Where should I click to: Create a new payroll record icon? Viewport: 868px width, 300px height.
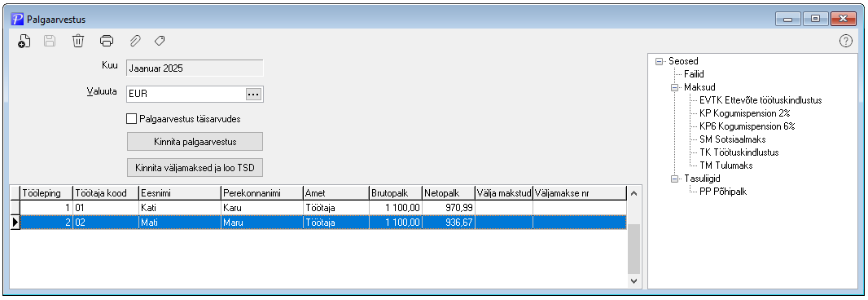[x=24, y=41]
